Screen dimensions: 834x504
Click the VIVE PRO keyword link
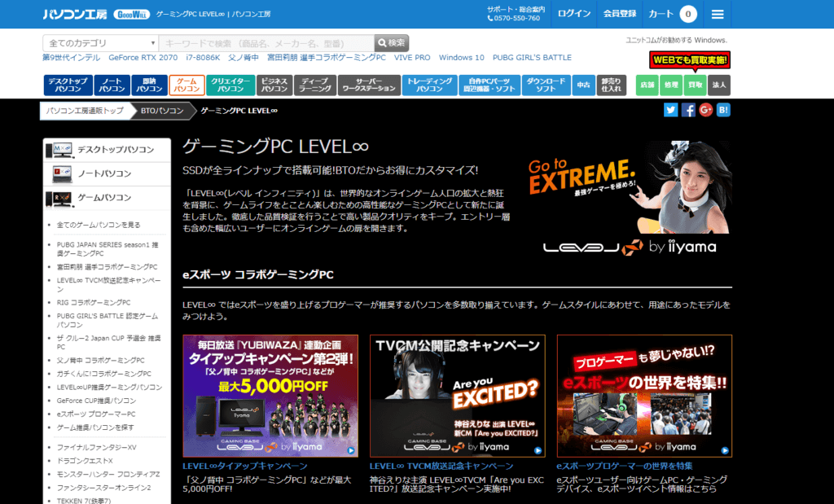click(412, 58)
